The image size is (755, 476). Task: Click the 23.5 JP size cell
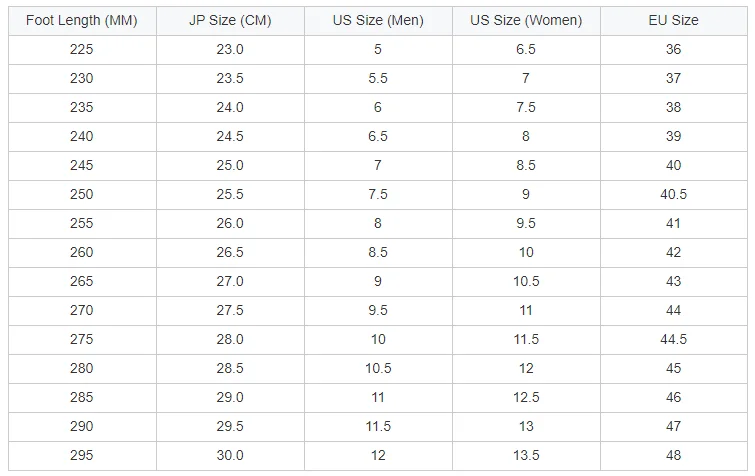230,78
